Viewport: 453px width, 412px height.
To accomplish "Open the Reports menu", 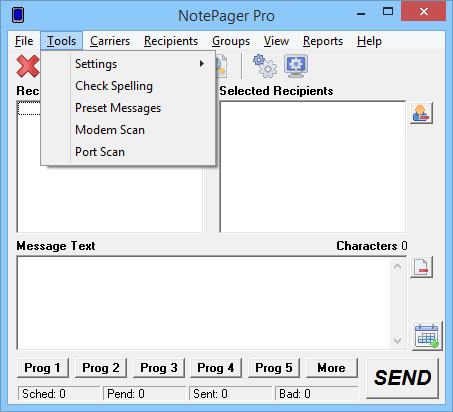I will (323, 41).
